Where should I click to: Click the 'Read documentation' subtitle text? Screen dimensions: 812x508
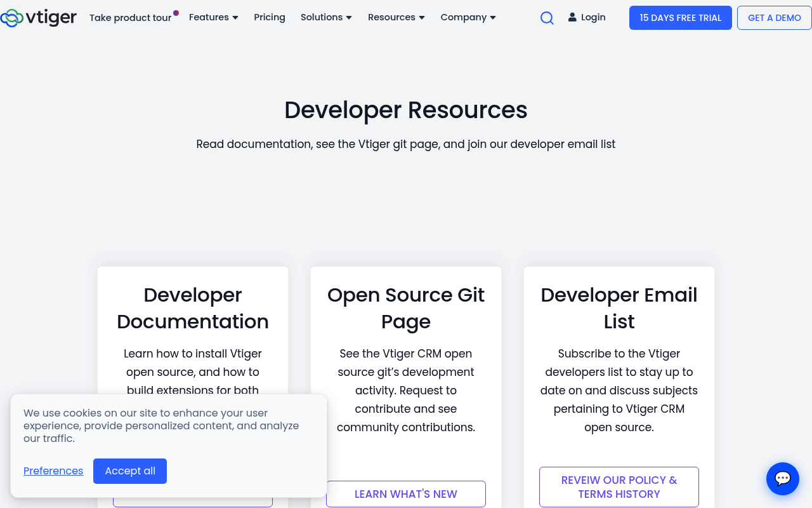406,144
